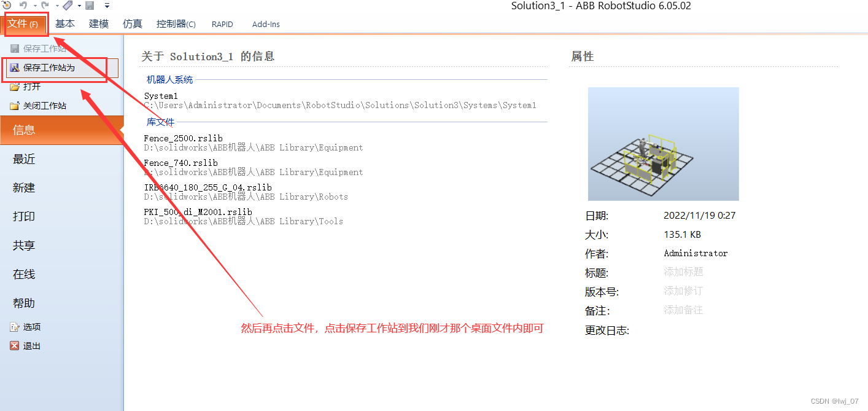Click the Fence_740.rslib library entry

(x=180, y=163)
